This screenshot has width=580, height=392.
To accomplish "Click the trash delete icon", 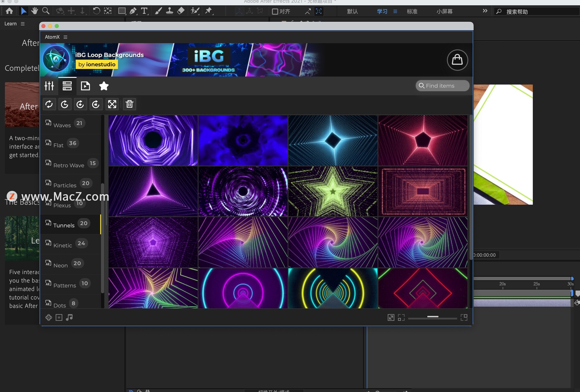I will tap(129, 104).
